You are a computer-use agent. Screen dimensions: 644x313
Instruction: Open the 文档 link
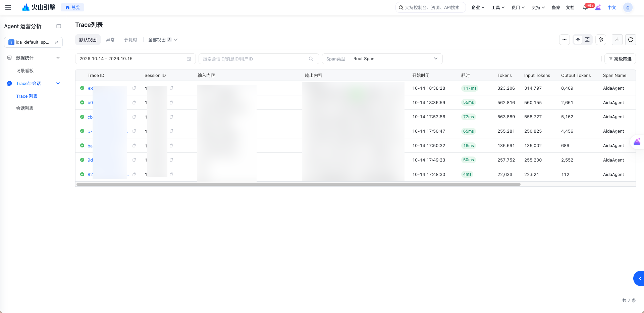570,7
